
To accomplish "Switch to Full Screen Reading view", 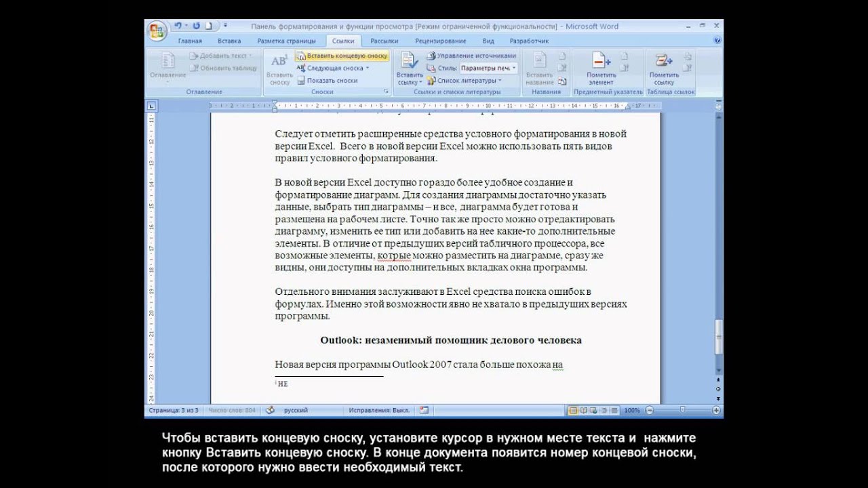I will click(583, 410).
